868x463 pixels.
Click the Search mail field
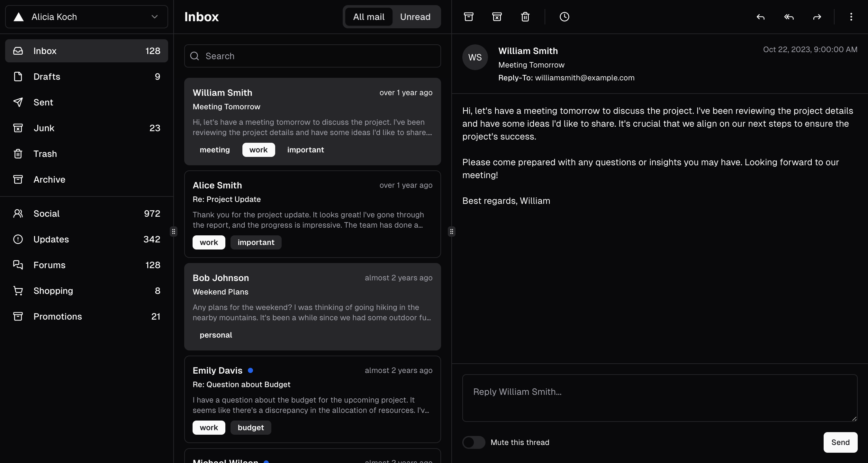[x=312, y=56]
